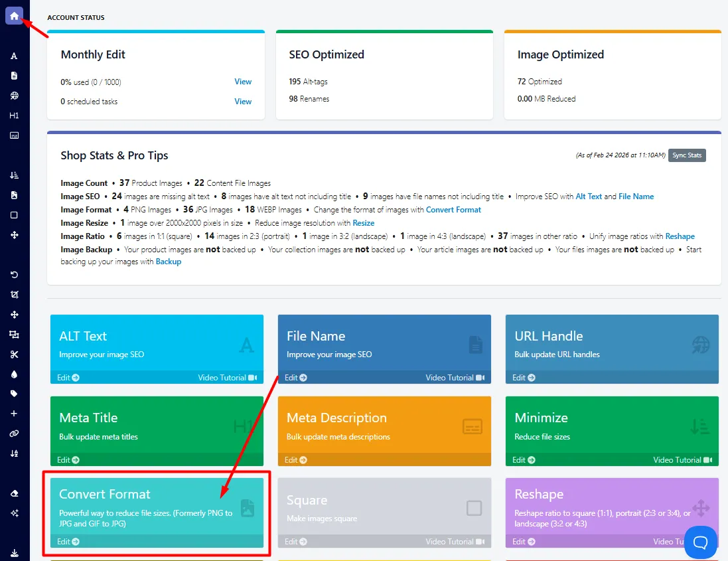Open the home icon in the sidebar
This screenshot has height=561, width=728.
15,16
